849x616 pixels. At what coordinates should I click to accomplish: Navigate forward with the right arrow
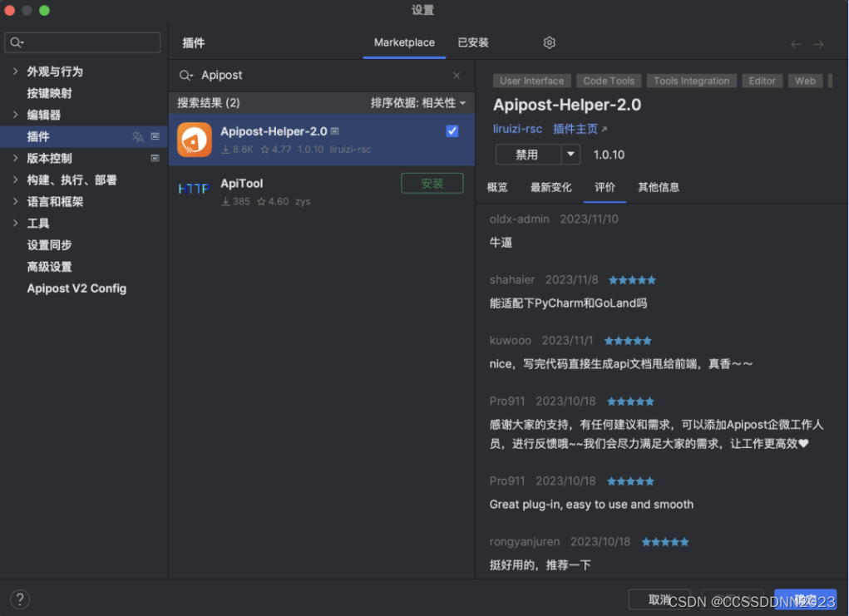pyautogui.click(x=818, y=44)
